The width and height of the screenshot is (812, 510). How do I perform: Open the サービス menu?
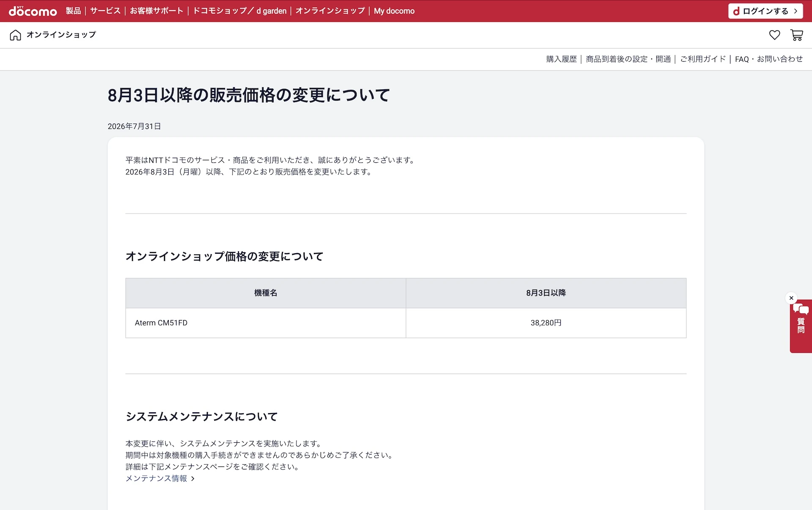click(105, 11)
